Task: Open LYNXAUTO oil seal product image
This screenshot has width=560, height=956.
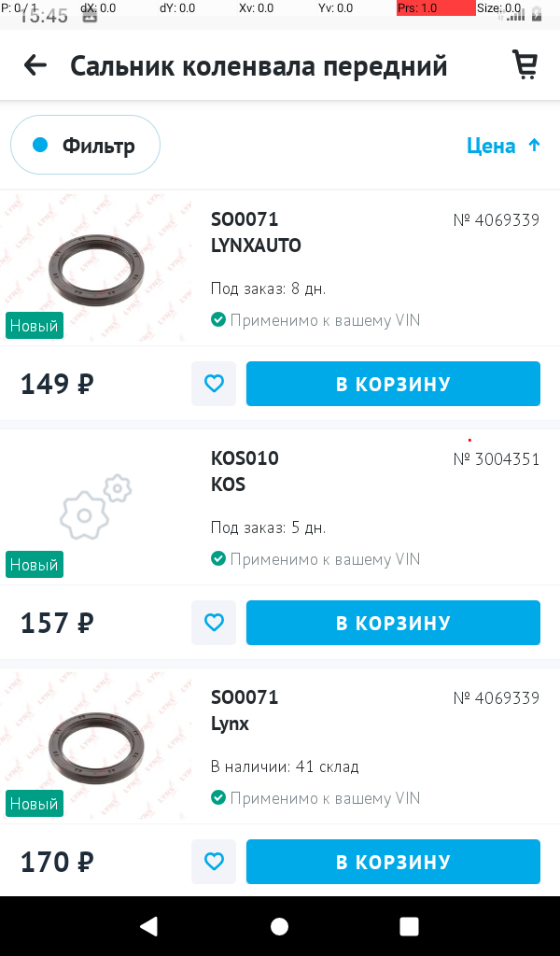Action: [x=96, y=269]
